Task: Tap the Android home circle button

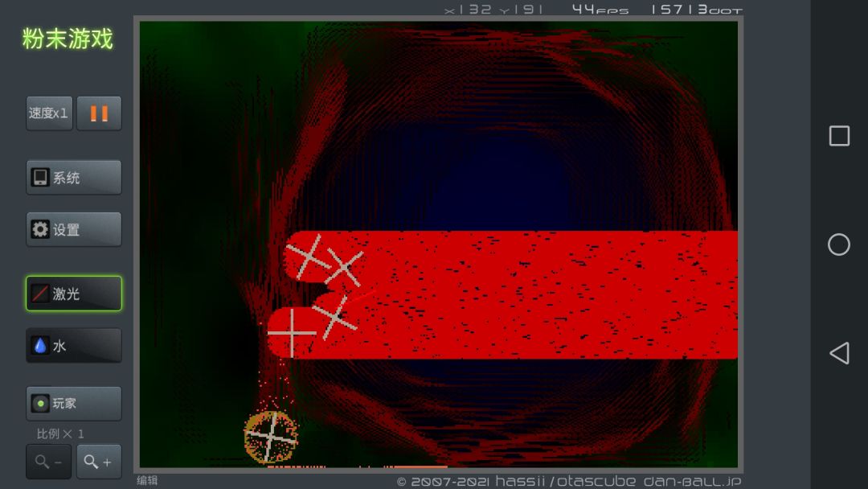Action: pyautogui.click(x=839, y=244)
